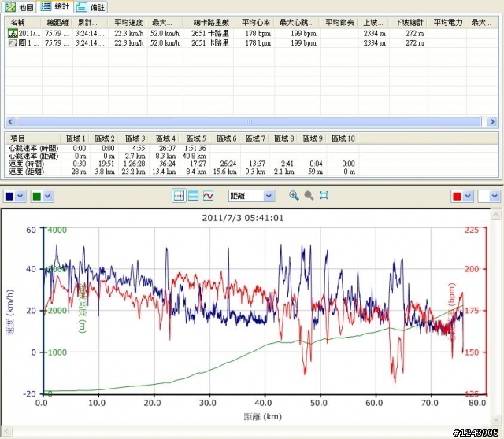Click the 速度 (km/h) axis label

[10, 312]
